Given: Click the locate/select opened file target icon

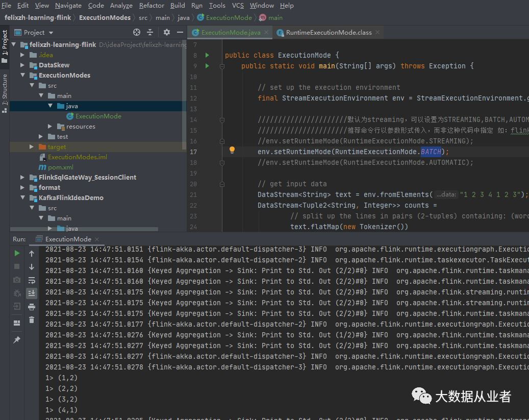Looking at the screenshot, I should coord(137,32).
